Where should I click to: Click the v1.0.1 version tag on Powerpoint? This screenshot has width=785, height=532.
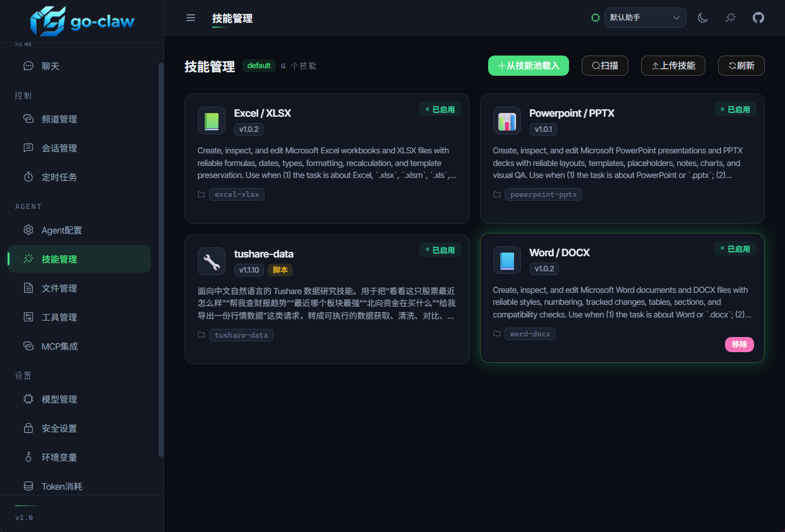point(543,129)
